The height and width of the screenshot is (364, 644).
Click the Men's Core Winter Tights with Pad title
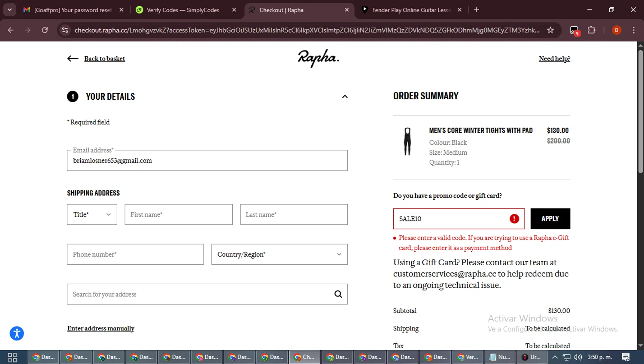(481, 131)
